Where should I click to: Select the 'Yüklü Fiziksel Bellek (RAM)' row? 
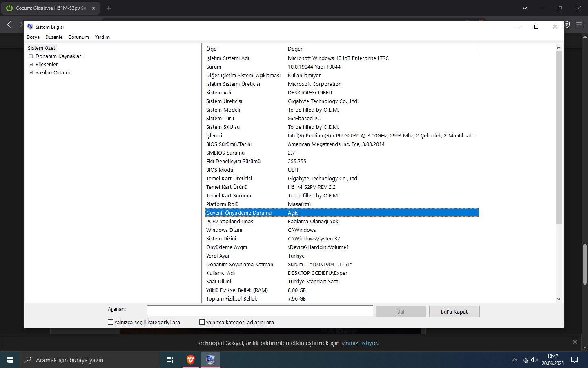(342, 290)
